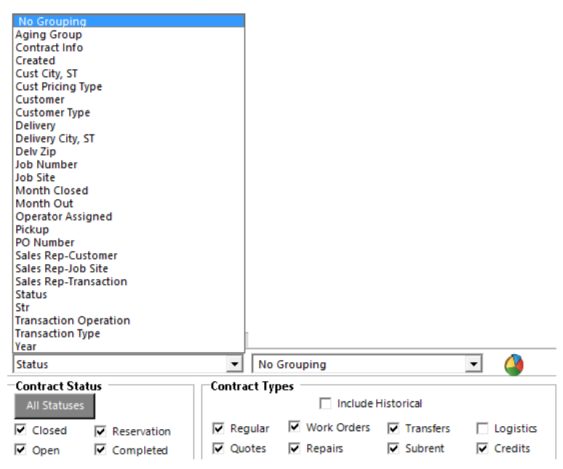Toggle the Regular contract type checkbox
563x469 pixels.
point(218,428)
